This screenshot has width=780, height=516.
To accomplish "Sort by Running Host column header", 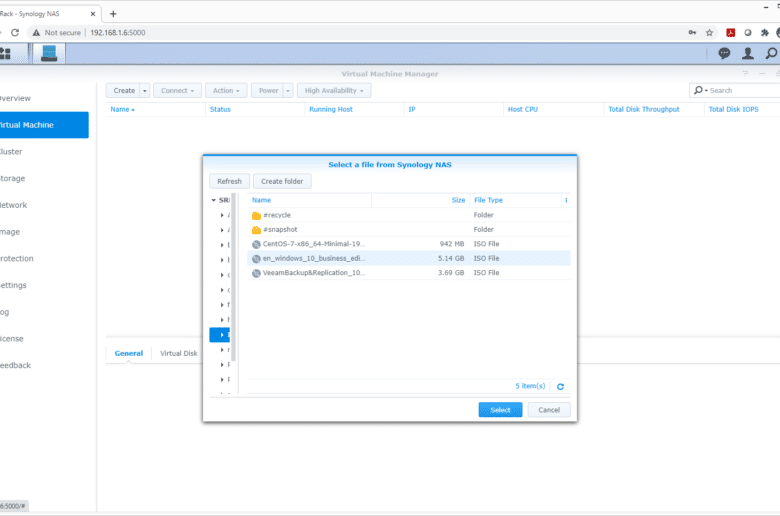I will [x=354, y=109].
